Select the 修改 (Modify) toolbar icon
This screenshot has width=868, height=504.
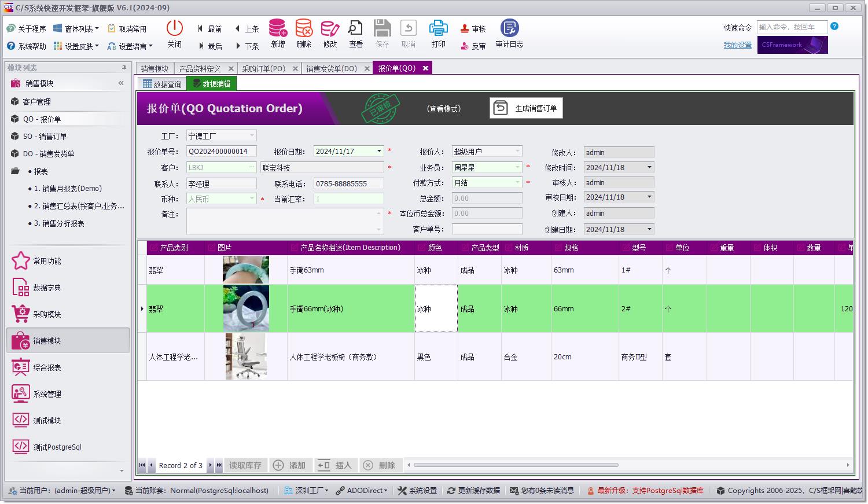point(329,33)
